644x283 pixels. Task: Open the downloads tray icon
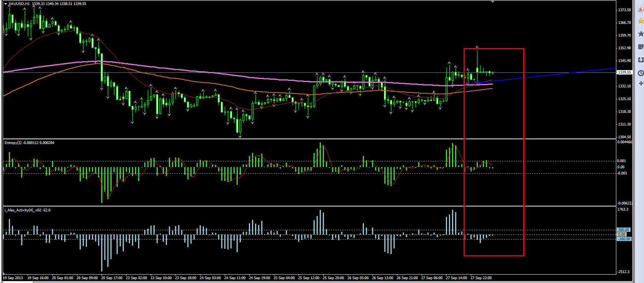pyautogui.click(x=641, y=60)
